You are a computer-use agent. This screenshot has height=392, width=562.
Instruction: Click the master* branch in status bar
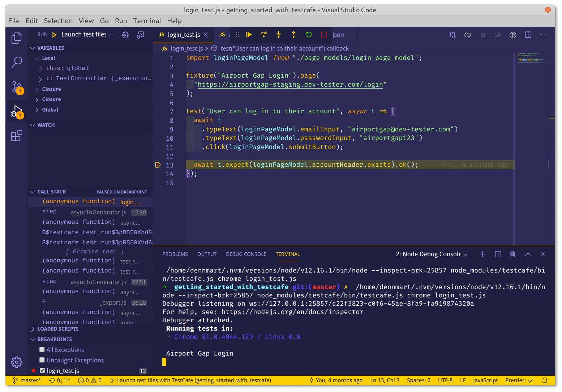click(x=27, y=380)
